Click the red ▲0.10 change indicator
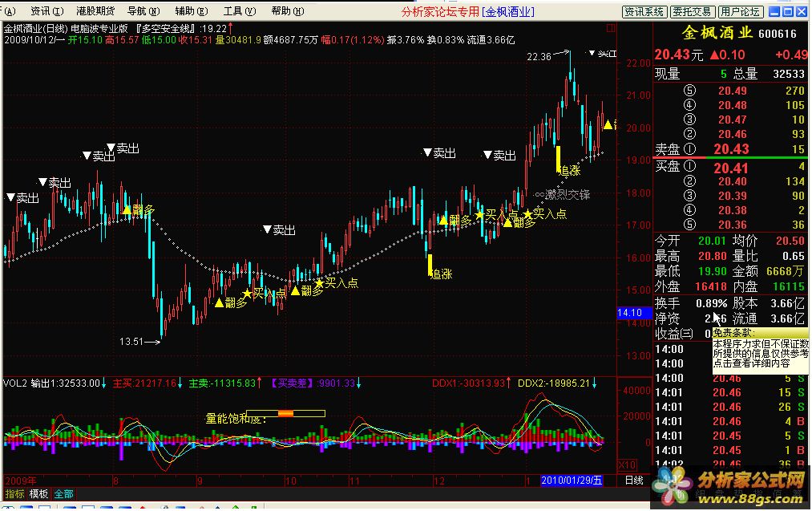Image resolution: width=812 pixels, height=511 pixels. click(x=727, y=55)
